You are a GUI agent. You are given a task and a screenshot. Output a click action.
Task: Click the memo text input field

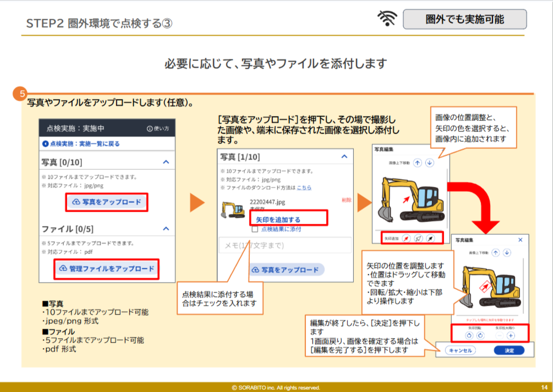(x=284, y=245)
